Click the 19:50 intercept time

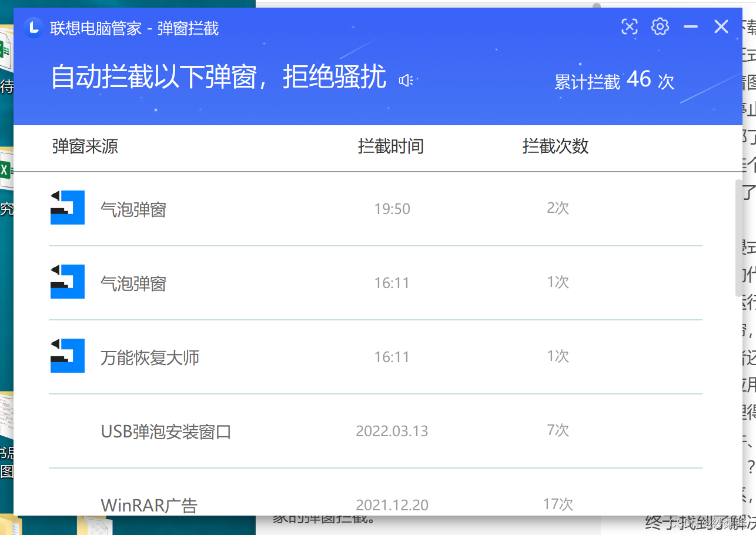(x=392, y=209)
